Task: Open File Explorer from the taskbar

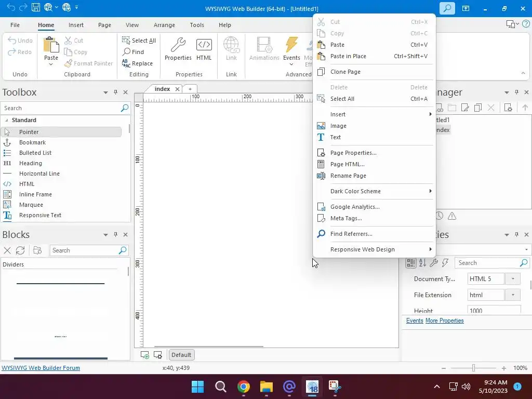Action: click(x=267, y=387)
